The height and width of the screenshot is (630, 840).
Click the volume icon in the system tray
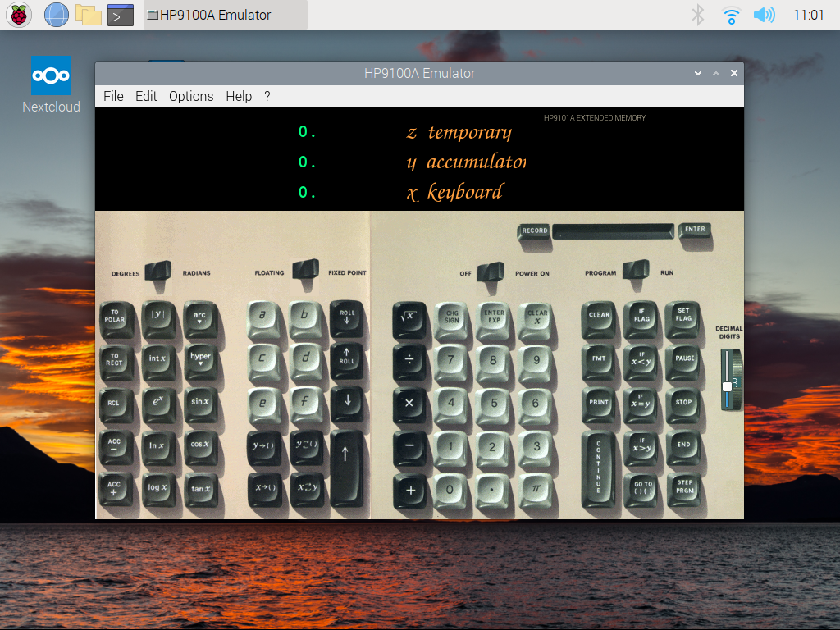pos(764,15)
